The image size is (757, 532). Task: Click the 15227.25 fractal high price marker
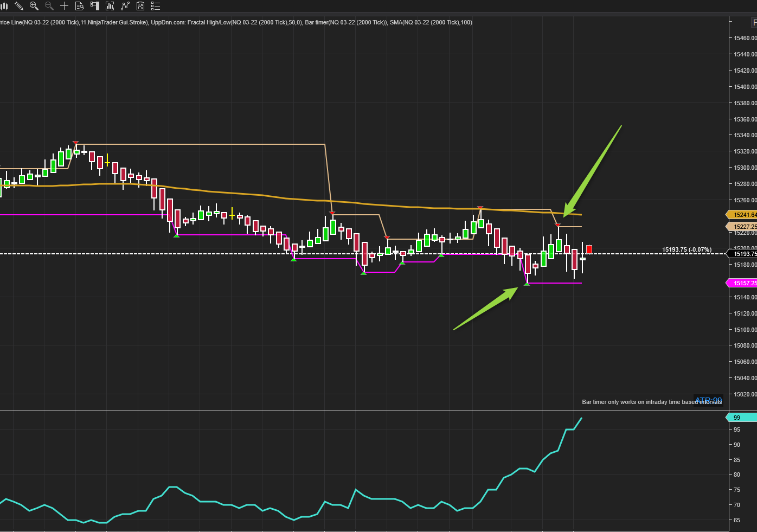tap(742, 227)
